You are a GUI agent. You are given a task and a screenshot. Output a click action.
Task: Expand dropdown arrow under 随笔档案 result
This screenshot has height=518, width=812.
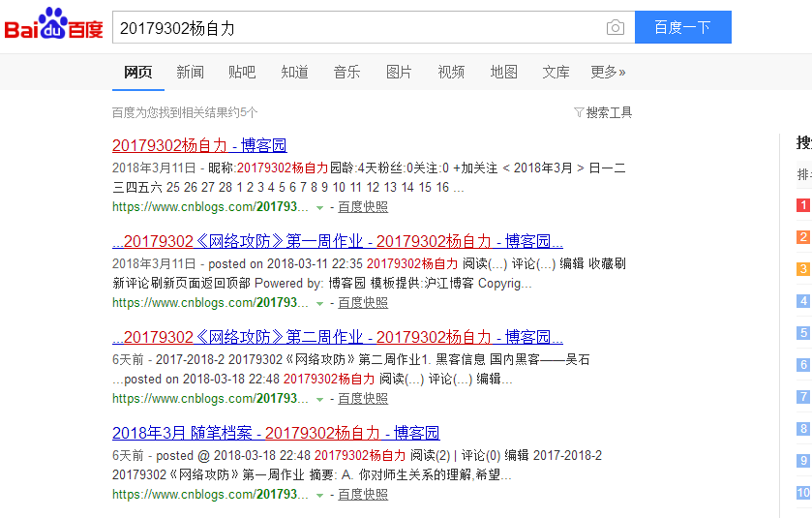[x=319, y=495]
